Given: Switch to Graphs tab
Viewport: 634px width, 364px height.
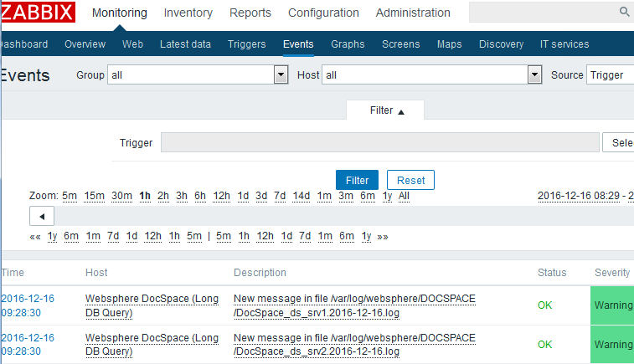Looking at the screenshot, I should [348, 44].
